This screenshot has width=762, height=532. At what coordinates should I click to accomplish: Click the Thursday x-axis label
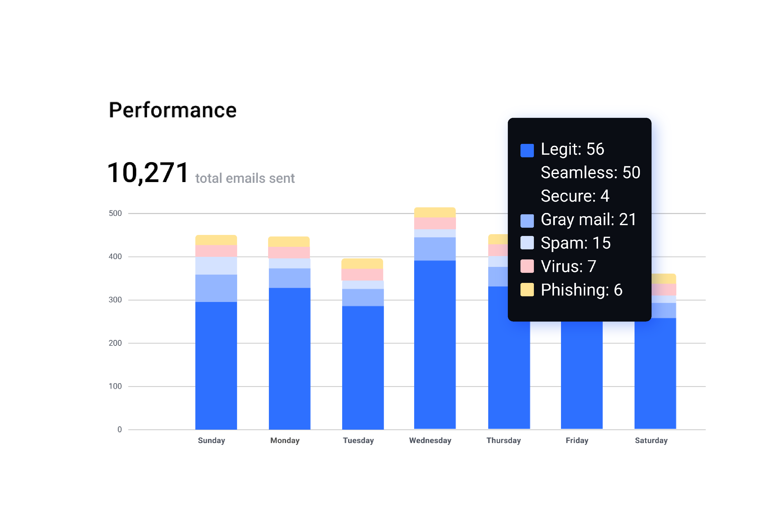coord(503,440)
